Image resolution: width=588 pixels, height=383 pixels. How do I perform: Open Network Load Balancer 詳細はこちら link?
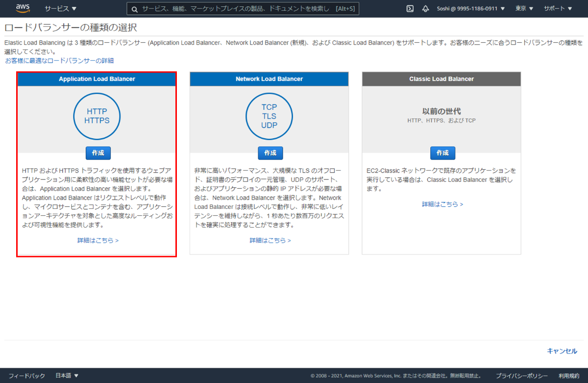[270, 240]
